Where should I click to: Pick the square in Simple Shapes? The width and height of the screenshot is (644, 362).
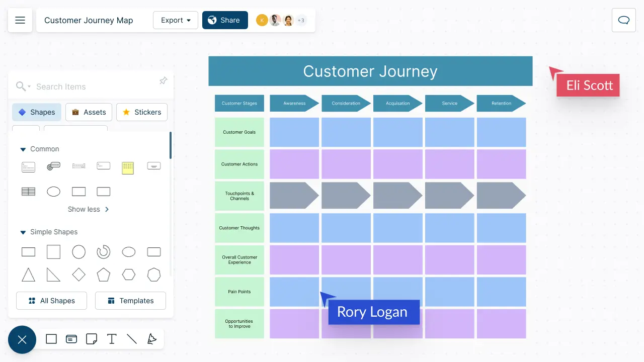click(53, 252)
